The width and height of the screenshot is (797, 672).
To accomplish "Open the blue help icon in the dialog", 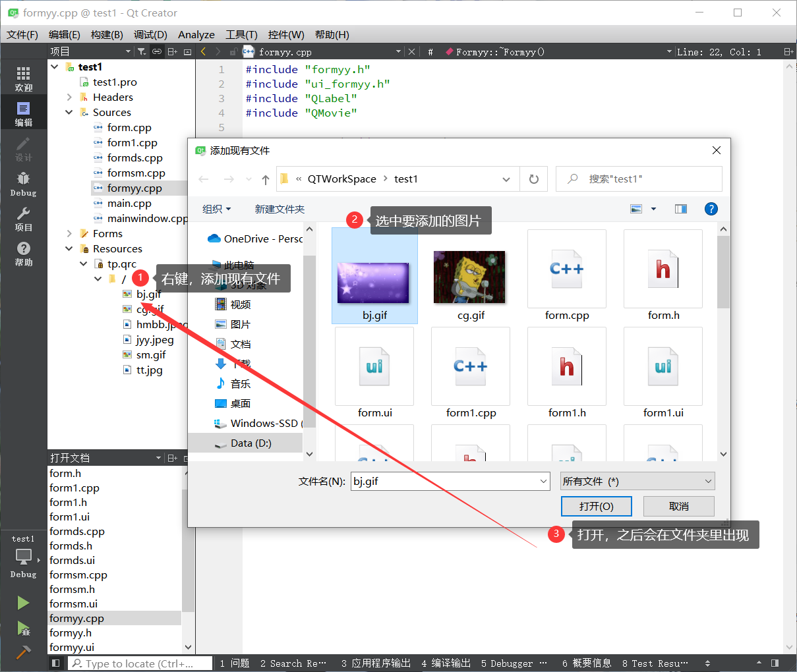I will tap(711, 209).
